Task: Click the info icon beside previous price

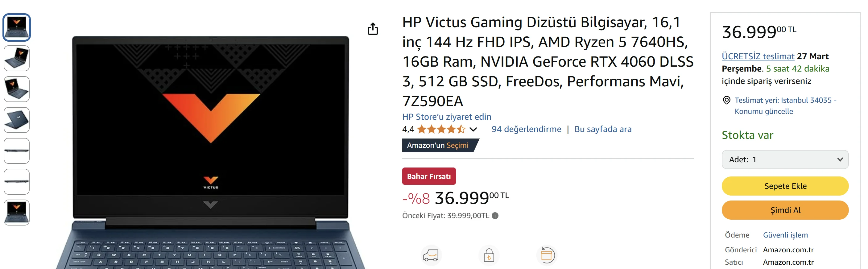Action: [495, 216]
